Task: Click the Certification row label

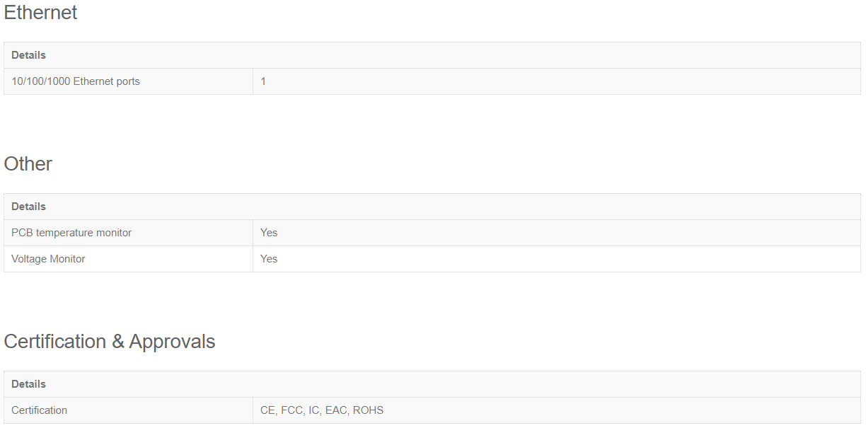Action: pyautogui.click(x=40, y=410)
